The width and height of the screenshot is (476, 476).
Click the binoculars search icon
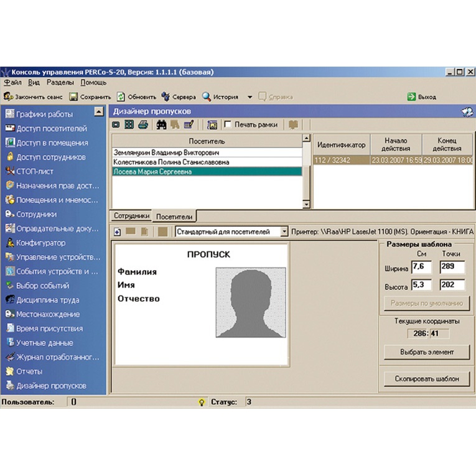coord(161,125)
